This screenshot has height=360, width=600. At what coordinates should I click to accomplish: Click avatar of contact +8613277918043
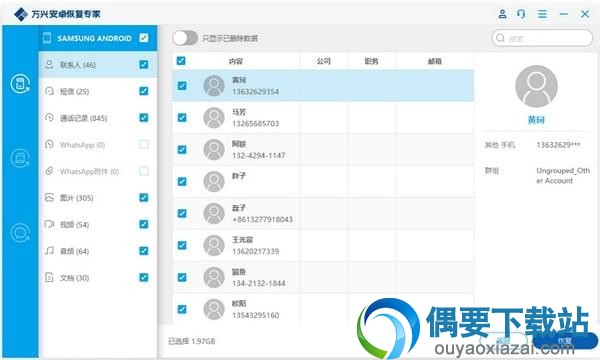coord(214,213)
